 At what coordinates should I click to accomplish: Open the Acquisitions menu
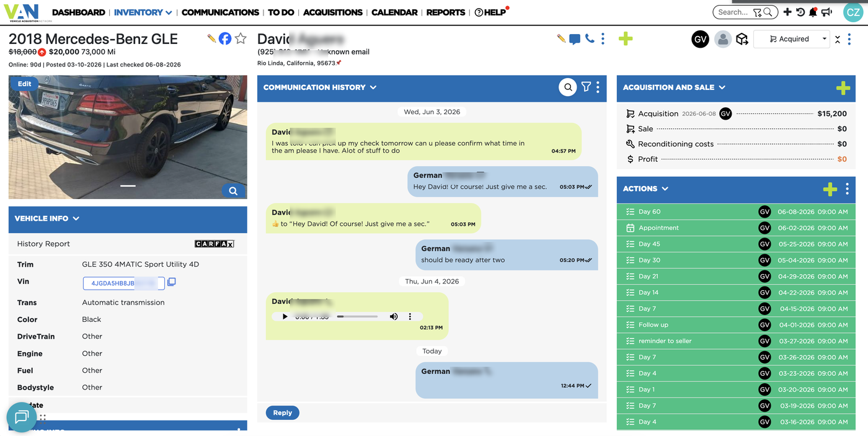tap(333, 12)
